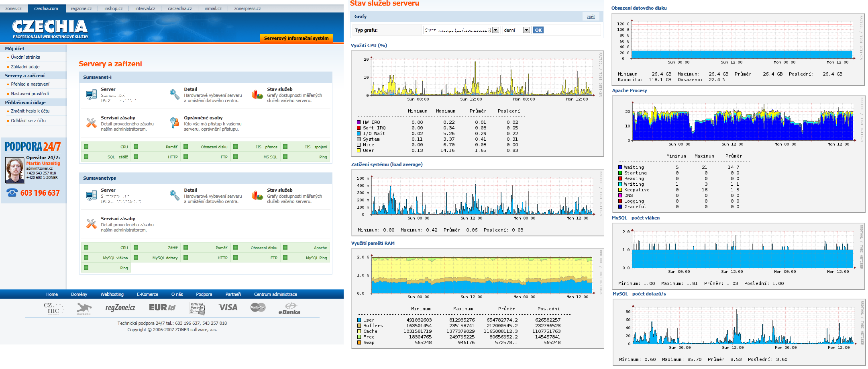
Task: Switch to inshop.cz tab
Action: 114,8
